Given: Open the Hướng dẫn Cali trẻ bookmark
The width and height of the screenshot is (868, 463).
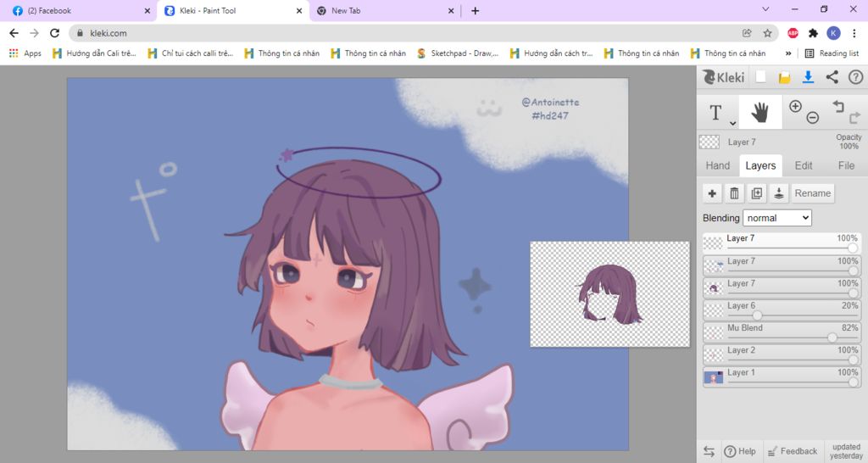Looking at the screenshot, I should point(94,53).
